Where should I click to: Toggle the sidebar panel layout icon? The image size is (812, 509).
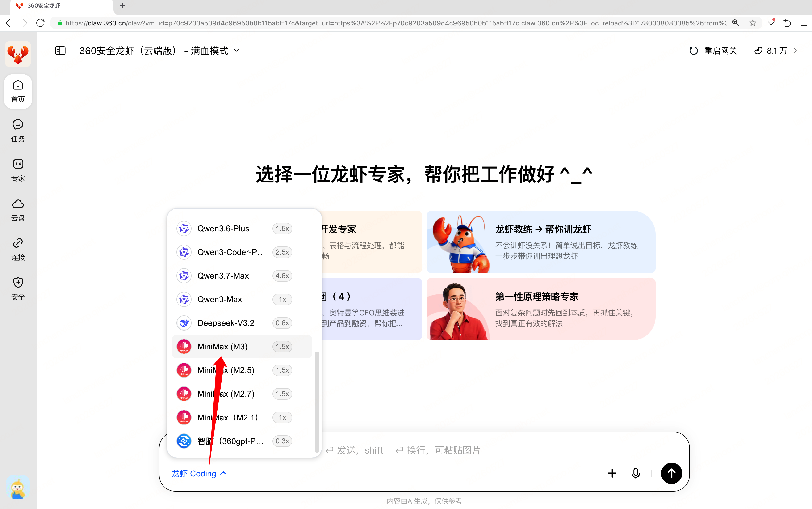(60, 51)
